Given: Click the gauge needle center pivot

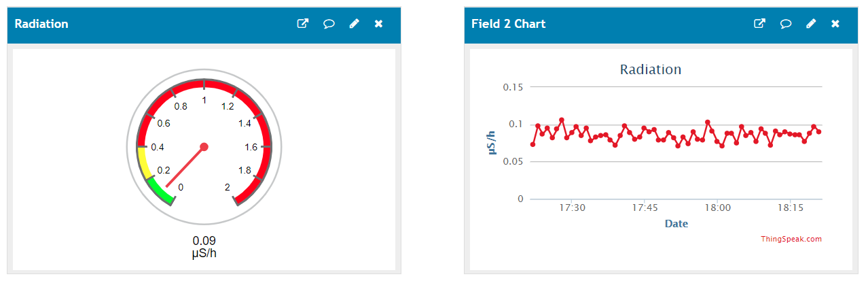Looking at the screenshot, I should point(204,146).
